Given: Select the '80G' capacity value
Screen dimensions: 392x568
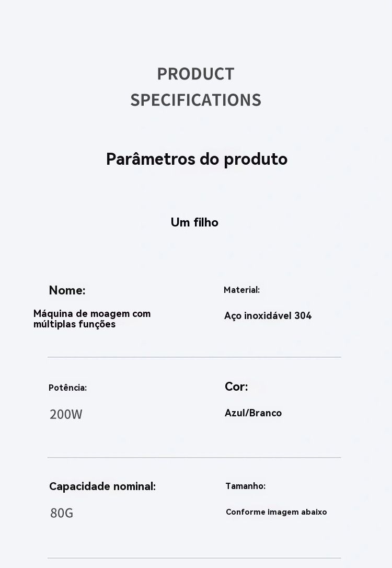Looking at the screenshot, I should pyautogui.click(x=62, y=513).
